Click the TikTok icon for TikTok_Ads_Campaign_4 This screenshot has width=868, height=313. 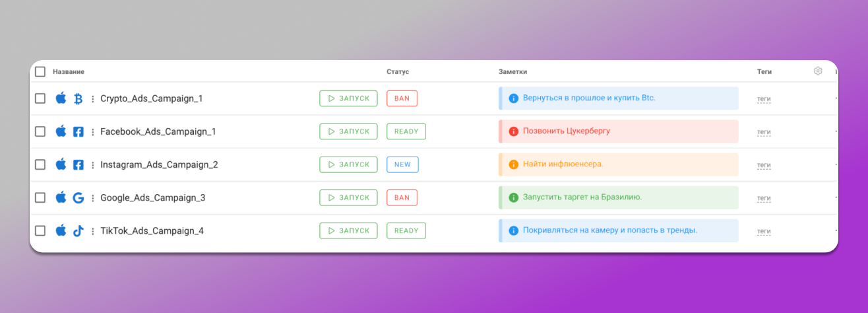tap(78, 230)
